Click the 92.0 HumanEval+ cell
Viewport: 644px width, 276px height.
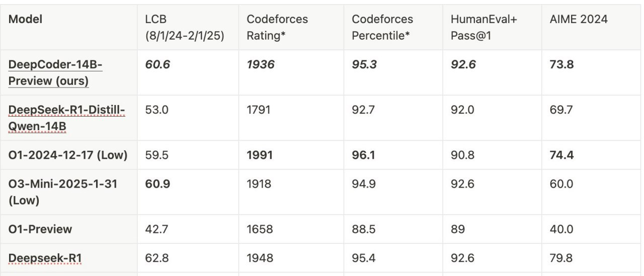click(x=462, y=110)
